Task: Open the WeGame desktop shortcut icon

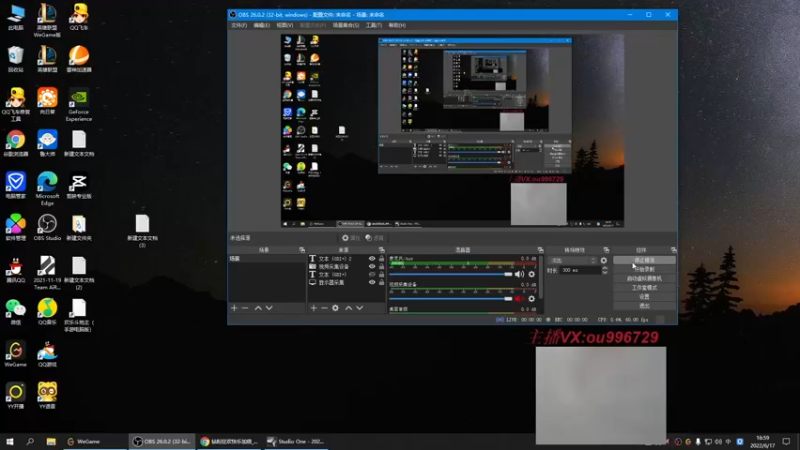Action: 15,354
